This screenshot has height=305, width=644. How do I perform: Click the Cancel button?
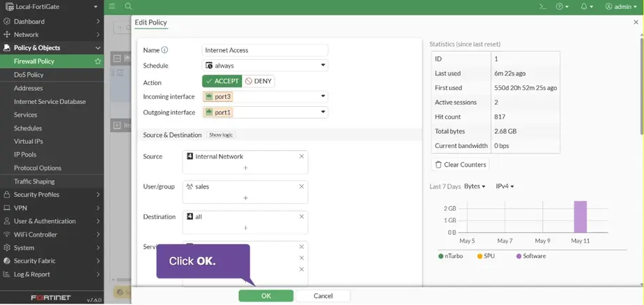(323, 296)
